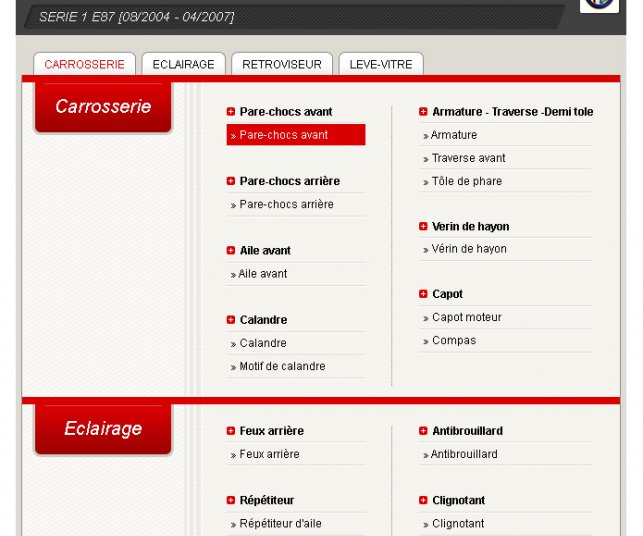Open the Compas link
This screenshot has width=643, height=536.
click(x=454, y=340)
